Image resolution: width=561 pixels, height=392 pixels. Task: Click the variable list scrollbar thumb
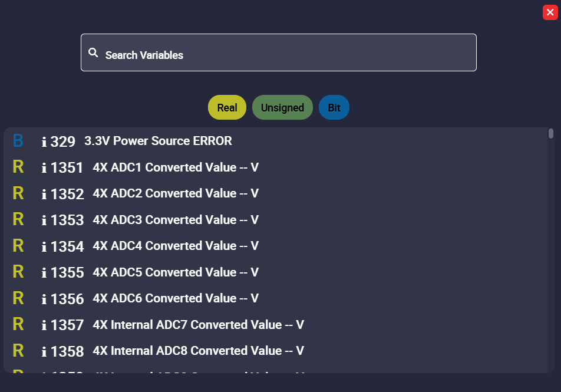pos(551,133)
